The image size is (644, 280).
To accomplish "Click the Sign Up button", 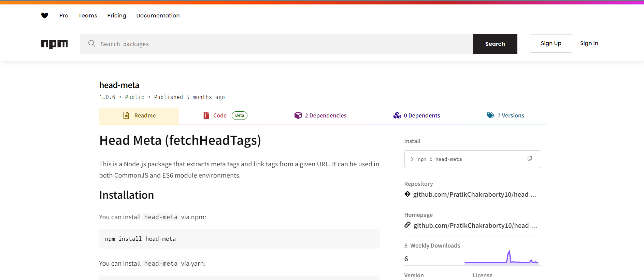I will pos(551,43).
